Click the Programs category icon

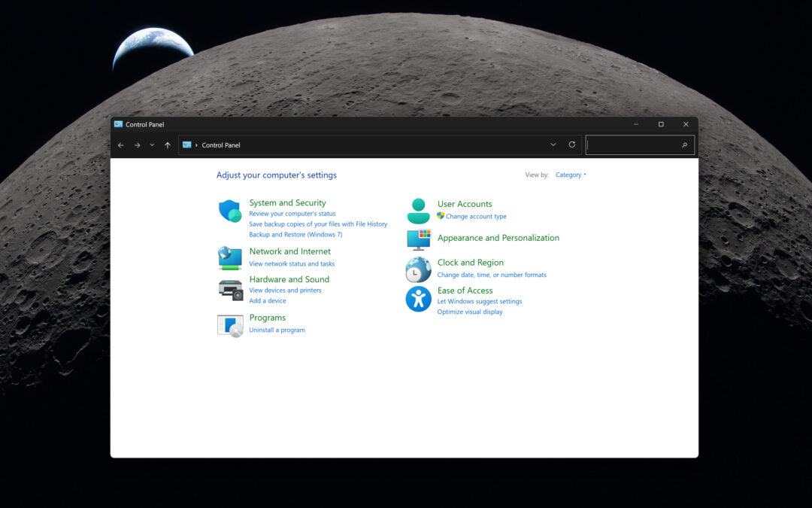pos(230,325)
